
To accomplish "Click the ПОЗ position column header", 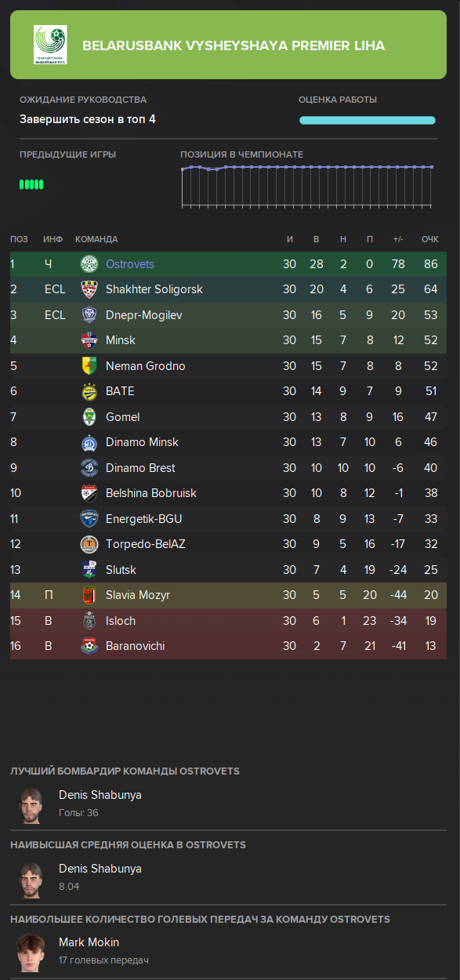I will (x=20, y=239).
